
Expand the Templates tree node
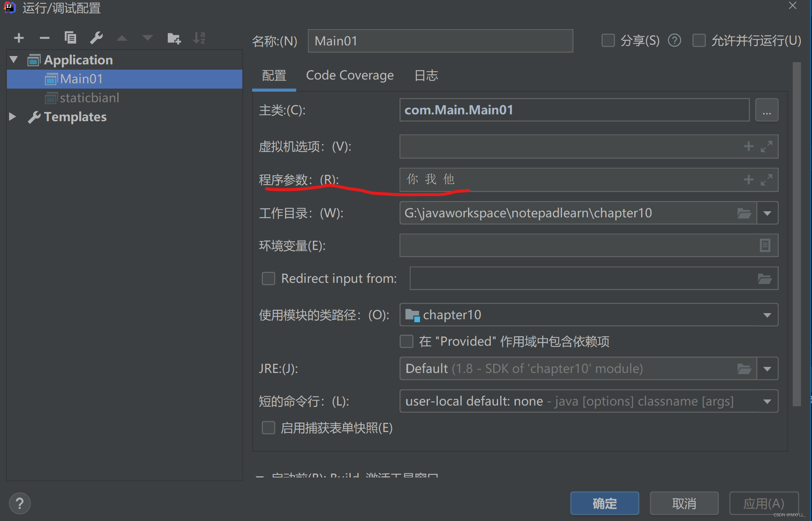point(12,117)
